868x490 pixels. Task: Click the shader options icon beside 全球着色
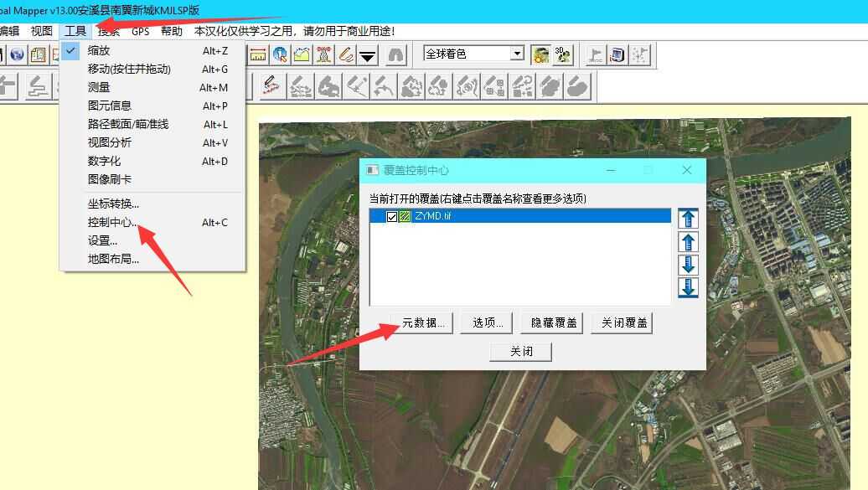(540, 54)
